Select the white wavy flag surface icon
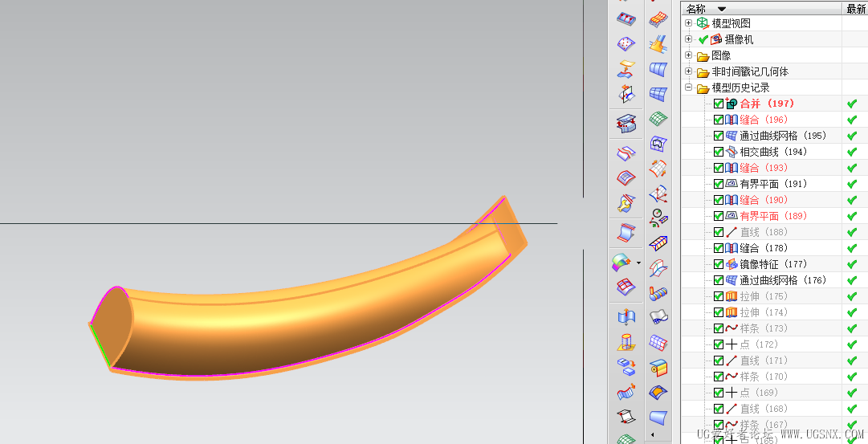The image size is (868, 444). coord(658,317)
